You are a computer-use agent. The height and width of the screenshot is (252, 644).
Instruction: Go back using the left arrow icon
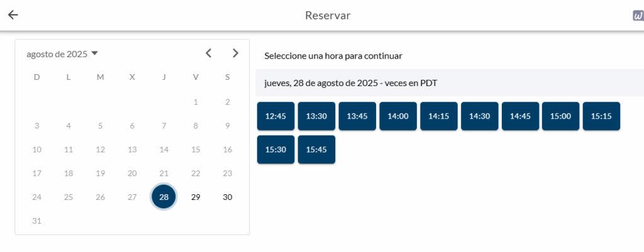click(x=13, y=15)
